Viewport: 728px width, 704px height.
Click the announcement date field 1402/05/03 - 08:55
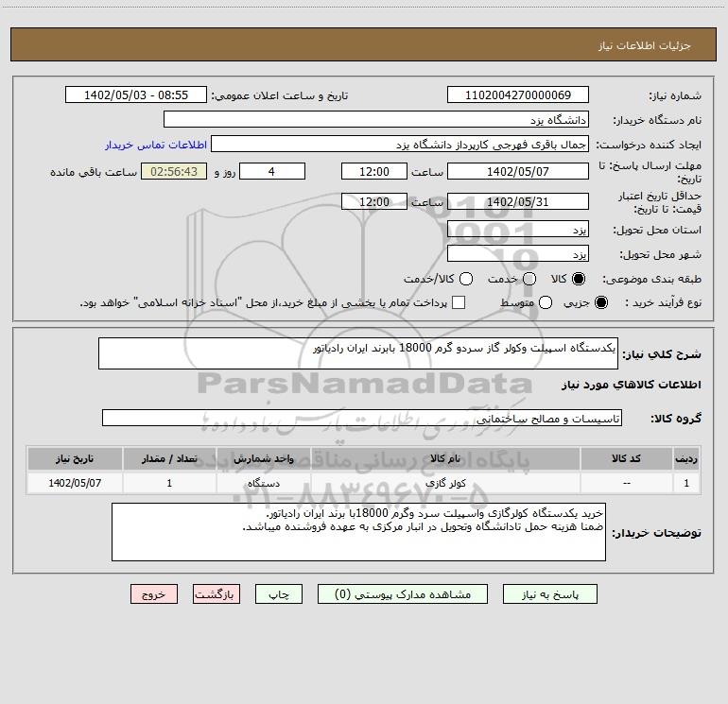(136, 94)
